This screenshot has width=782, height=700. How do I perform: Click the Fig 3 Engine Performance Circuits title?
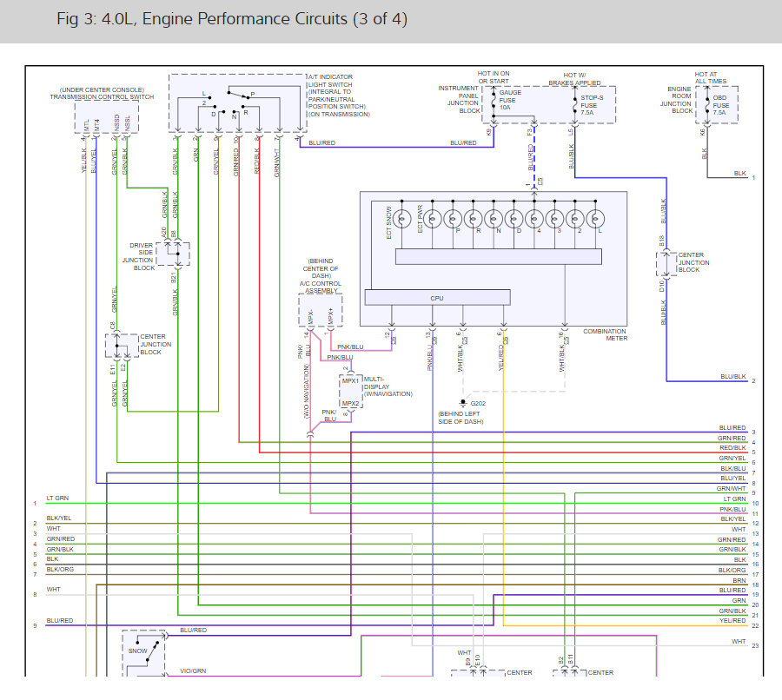pos(232,19)
